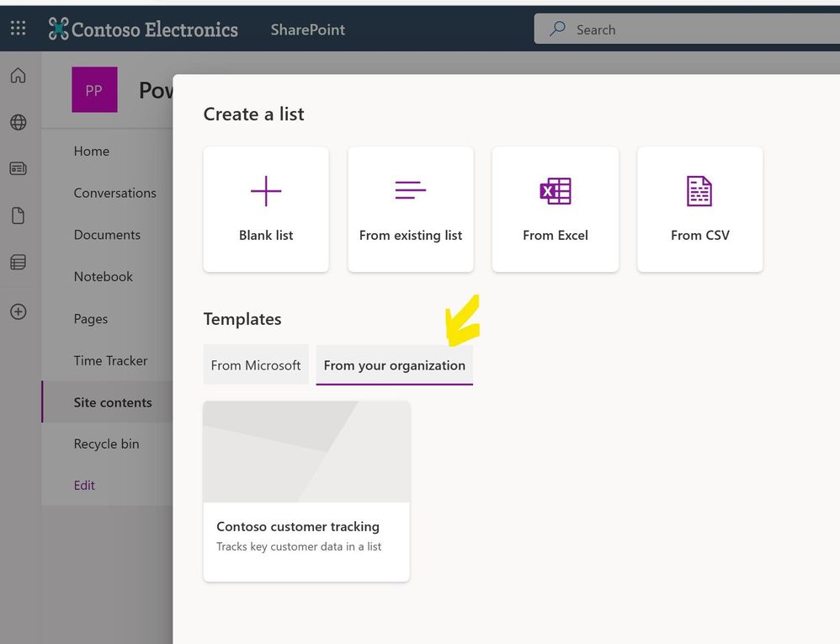Open Conversations in site navigation

115,193
